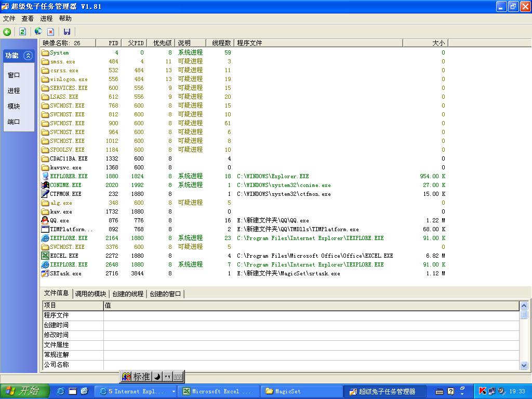The width and height of the screenshot is (532, 399).
Task: Open the 进程 menu in menu bar
Action: tap(46, 19)
